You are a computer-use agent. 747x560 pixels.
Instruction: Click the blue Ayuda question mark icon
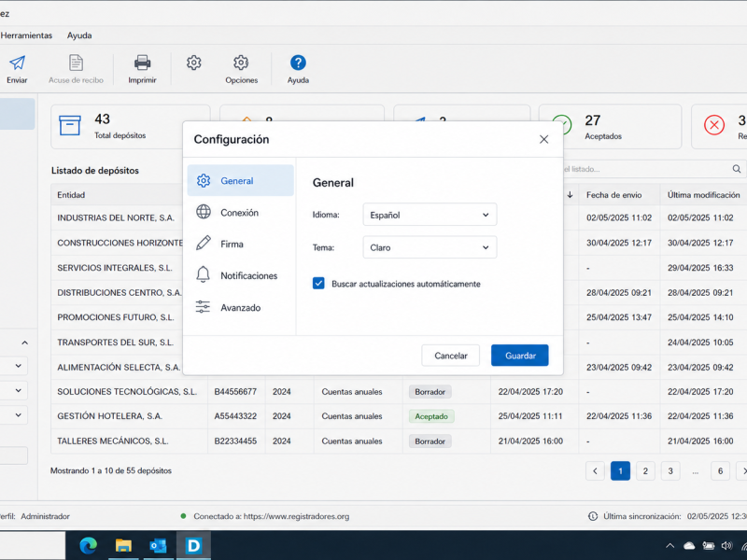point(298,63)
